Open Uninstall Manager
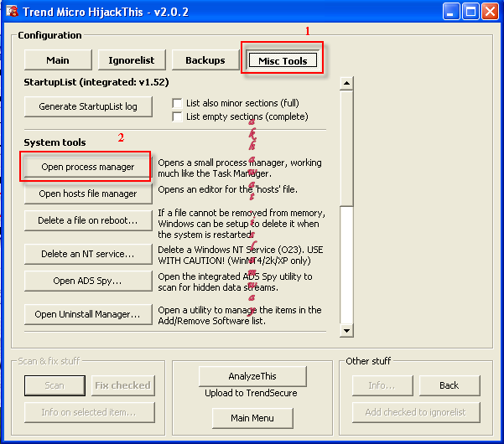Viewport: 504px width, 444px height. (x=88, y=314)
